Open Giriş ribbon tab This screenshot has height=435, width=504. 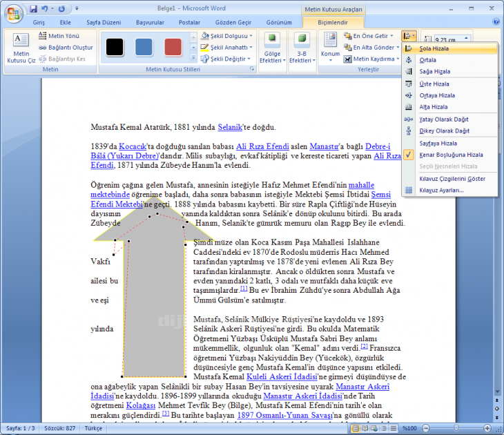click(x=39, y=23)
